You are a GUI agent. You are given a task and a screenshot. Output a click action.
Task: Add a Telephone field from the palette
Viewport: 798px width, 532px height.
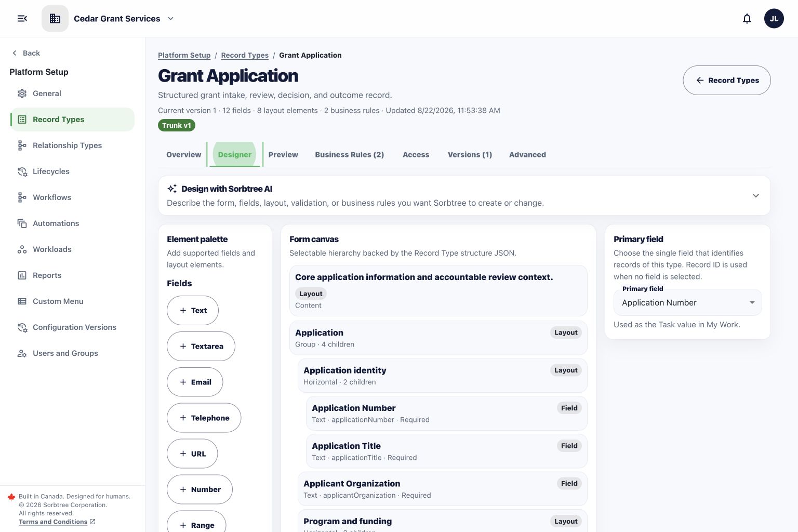coord(204,418)
